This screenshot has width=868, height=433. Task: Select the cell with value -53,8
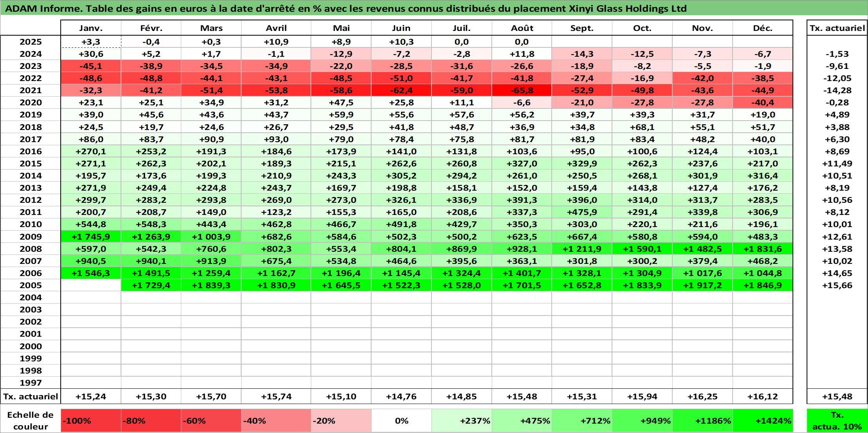(276, 90)
